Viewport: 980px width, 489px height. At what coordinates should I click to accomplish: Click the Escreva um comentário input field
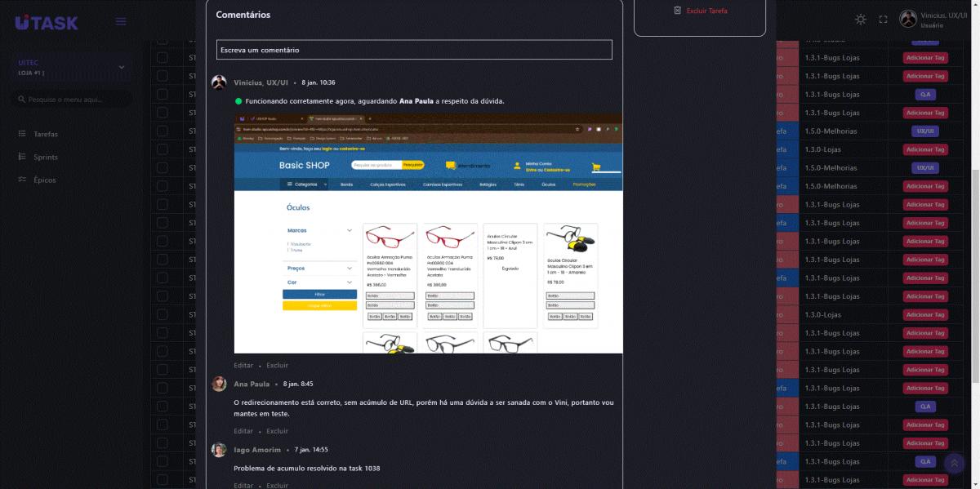[x=414, y=50]
